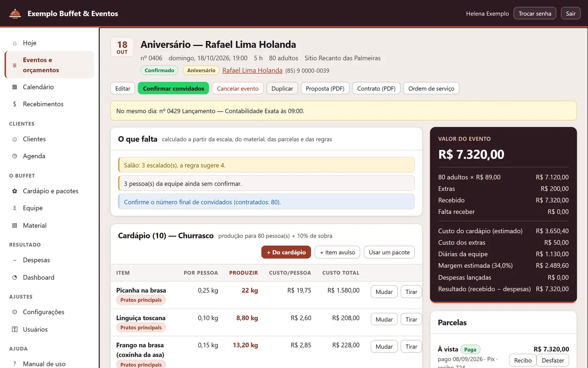Add item with + Do cardápio
Screen dimensions: 588x368
coord(286,252)
